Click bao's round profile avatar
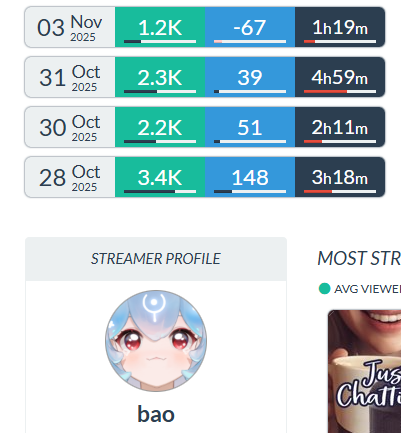 click(156, 341)
